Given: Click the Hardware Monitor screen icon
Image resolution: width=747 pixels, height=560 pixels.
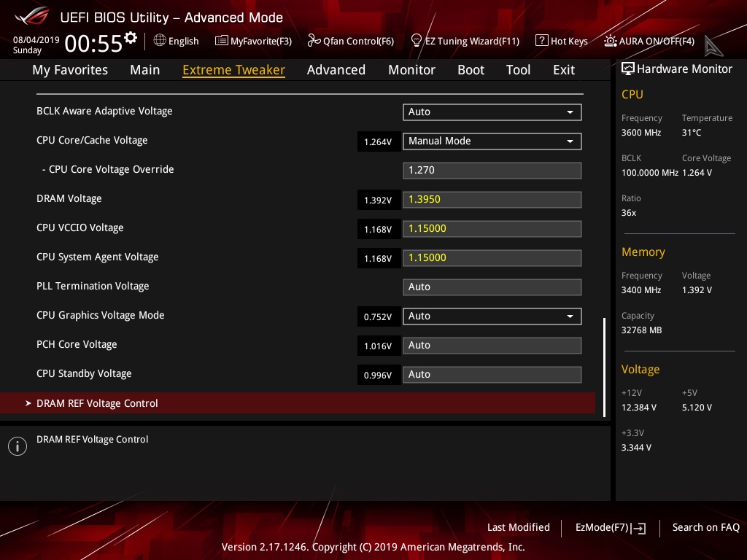Looking at the screenshot, I should coord(628,69).
